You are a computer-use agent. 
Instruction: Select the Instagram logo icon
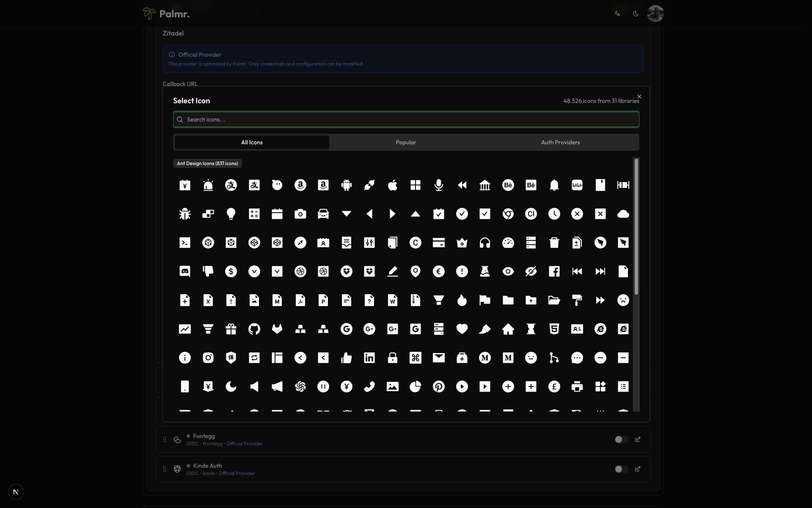[x=208, y=358]
